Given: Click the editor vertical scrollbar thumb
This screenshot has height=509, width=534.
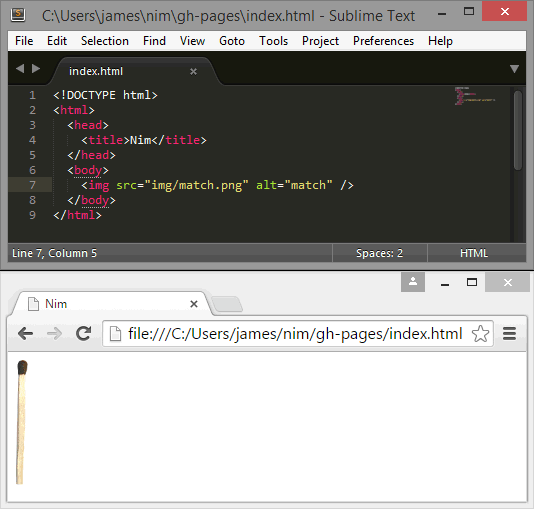Looking at the screenshot, I should click(x=518, y=130).
